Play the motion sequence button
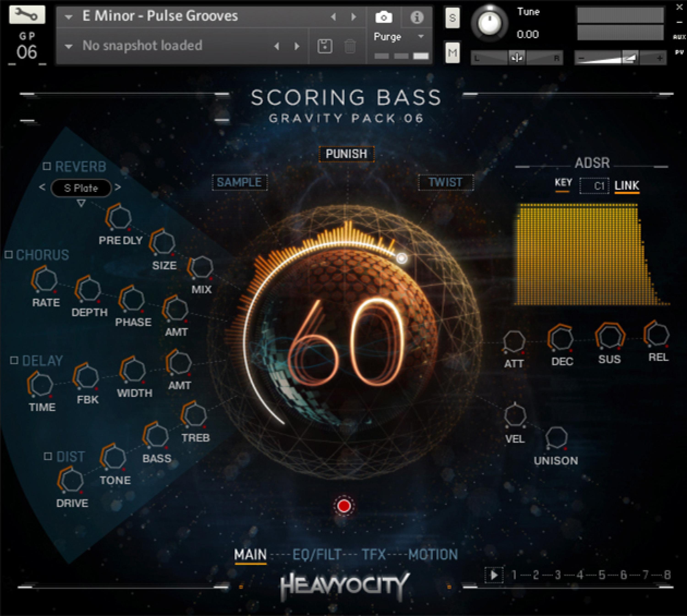Image resolution: width=687 pixels, height=616 pixels. pos(494,575)
